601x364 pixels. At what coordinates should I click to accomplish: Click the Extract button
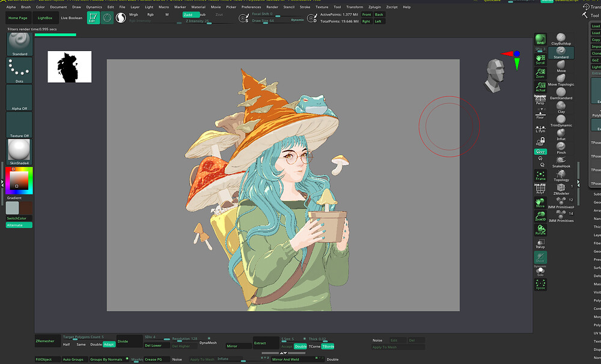tap(266, 343)
